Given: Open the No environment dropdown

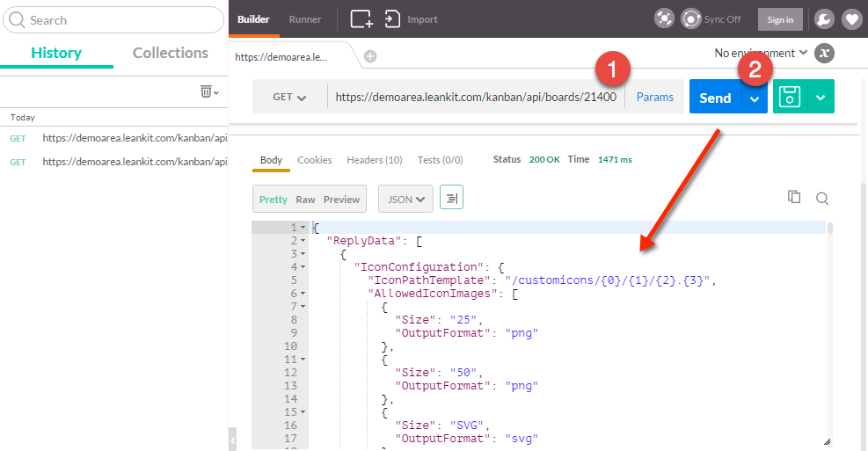Looking at the screenshot, I should pos(761,53).
